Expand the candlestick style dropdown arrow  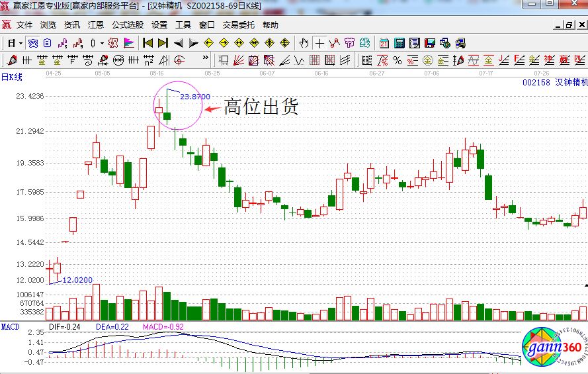point(101,43)
